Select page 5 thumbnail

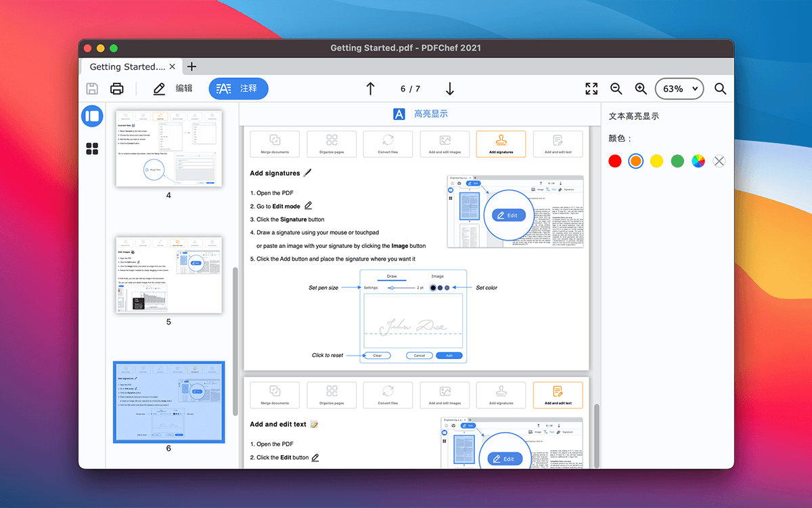tap(168, 275)
